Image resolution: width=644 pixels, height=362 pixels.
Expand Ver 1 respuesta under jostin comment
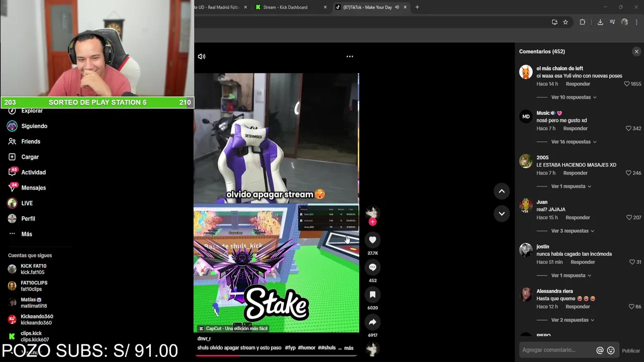pos(571,276)
